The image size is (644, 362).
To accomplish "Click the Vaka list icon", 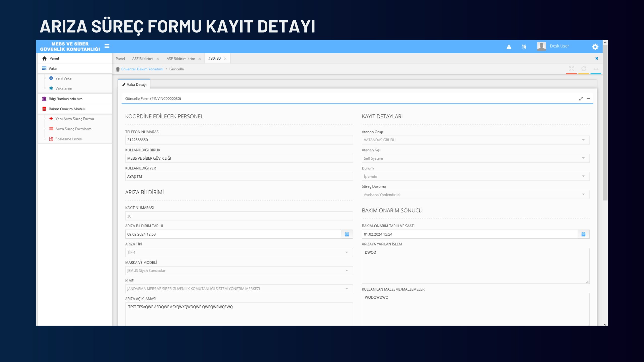I will [44, 68].
